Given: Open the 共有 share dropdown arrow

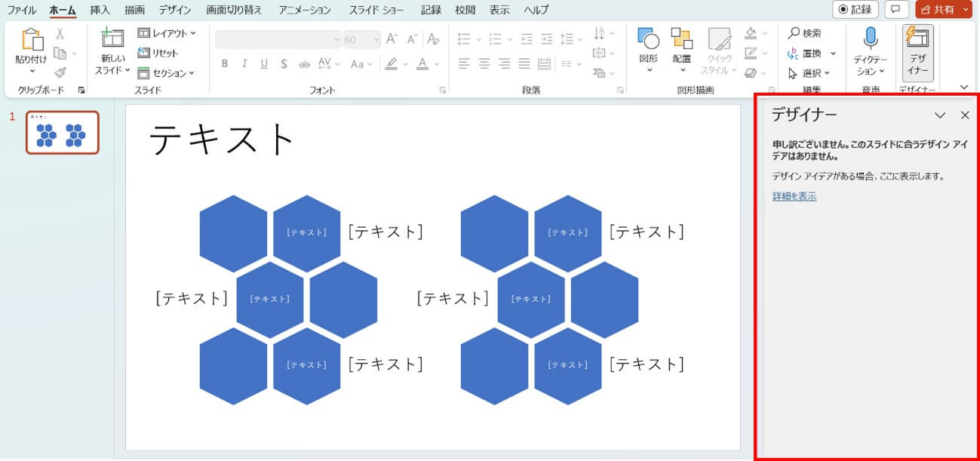Looking at the screenshot, I should (966, 10).
